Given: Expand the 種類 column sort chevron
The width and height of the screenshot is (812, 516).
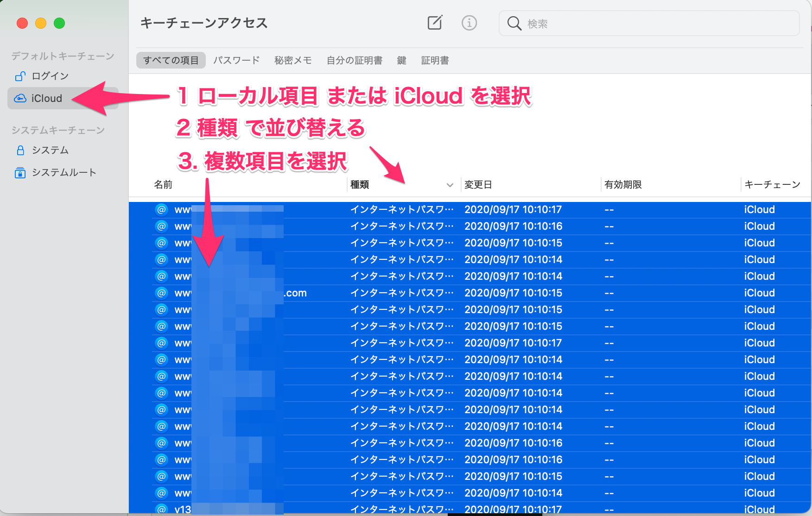Looking at the screenshot, I should coord(449,185).
